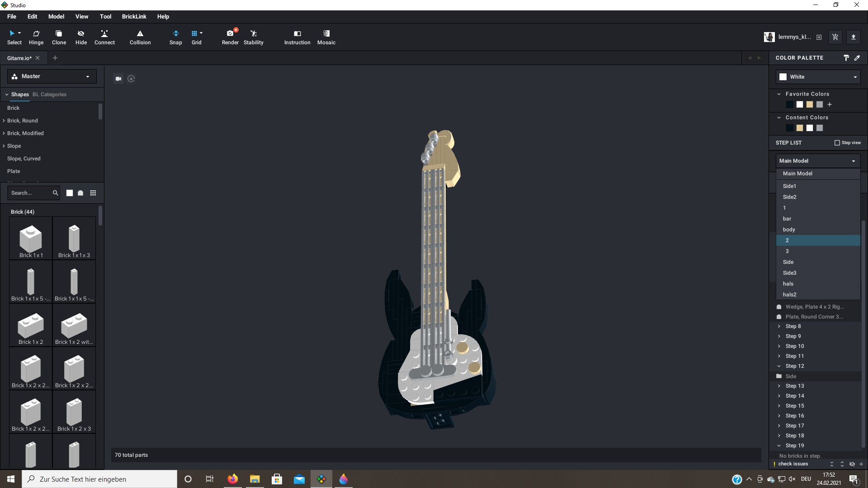
Task: Pick the tan swatch in Favorite Colors
Action: (810, 105)
